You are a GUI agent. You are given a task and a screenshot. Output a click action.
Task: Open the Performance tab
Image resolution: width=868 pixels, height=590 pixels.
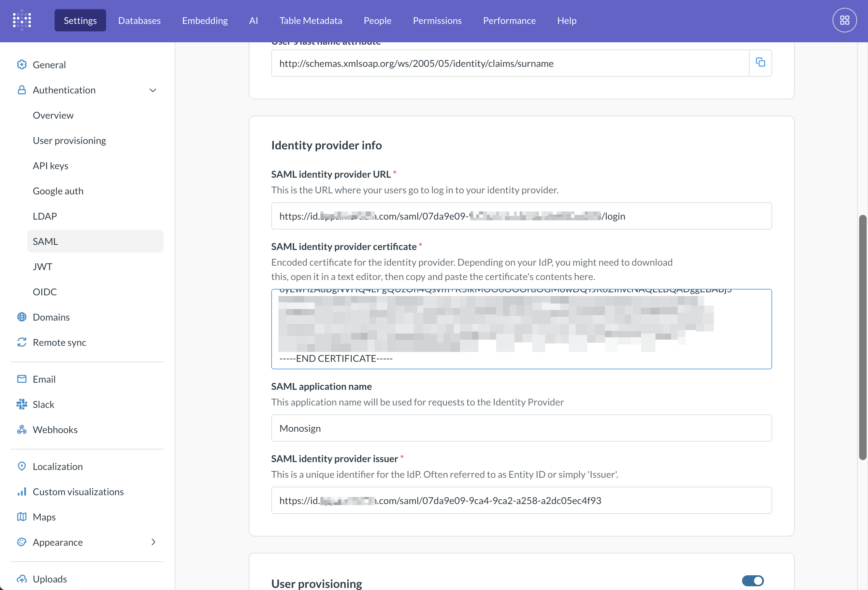(x=509, y=20)
